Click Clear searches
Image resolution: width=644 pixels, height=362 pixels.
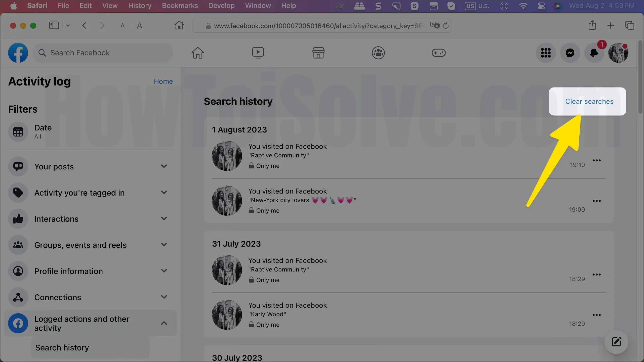589,101
